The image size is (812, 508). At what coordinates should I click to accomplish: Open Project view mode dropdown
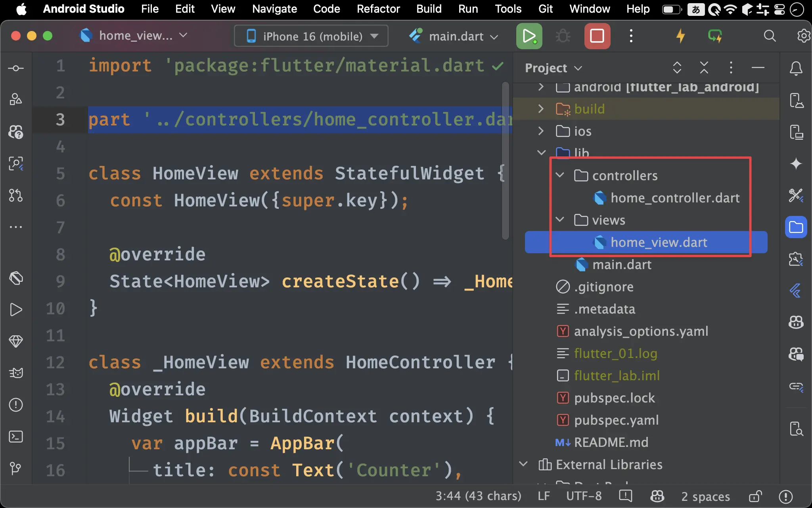pyautogui.click(x=553, y=68)
